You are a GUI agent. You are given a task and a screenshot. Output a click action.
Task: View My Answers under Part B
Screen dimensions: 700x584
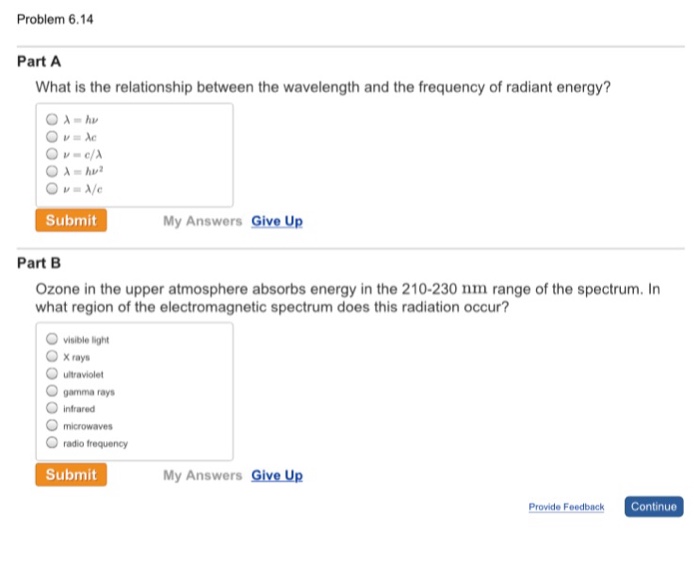202,476
